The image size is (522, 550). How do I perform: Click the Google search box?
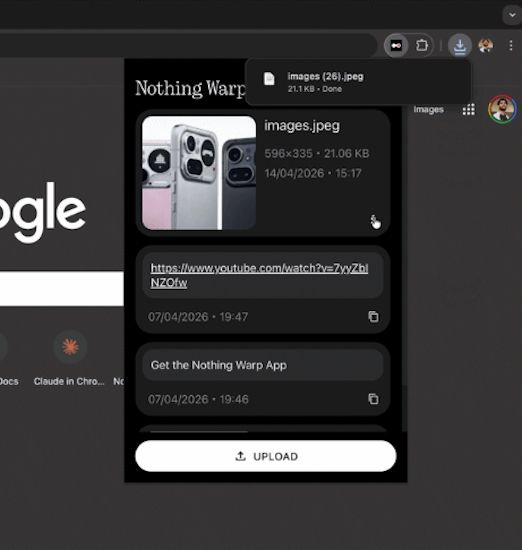[x=62, y=288]
